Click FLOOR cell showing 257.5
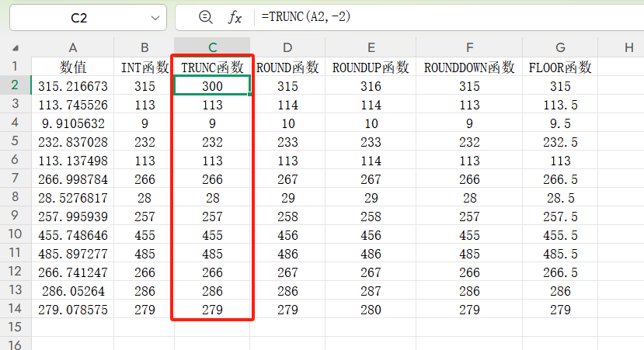Image resolution: width=644 pixels, height=350 pixels. pos(560,217)
